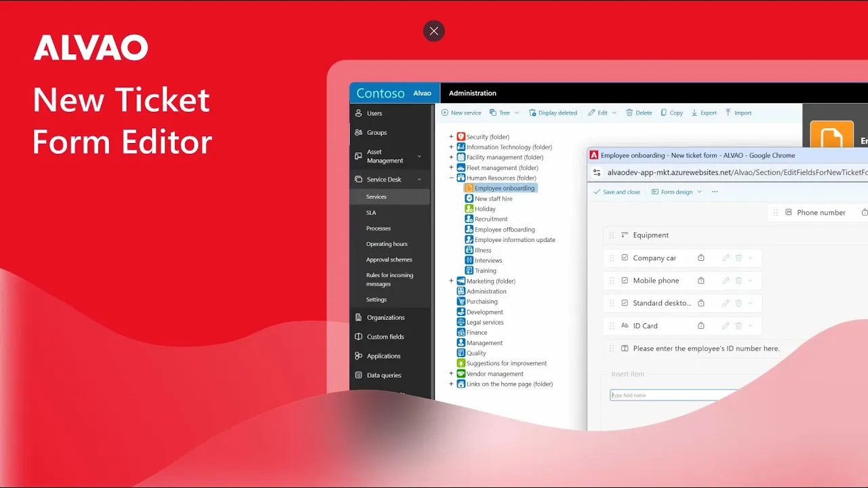Click the Organizations icon in the sidebar
The height and width of the screenshot is (488, 868).
pos(359,317)
